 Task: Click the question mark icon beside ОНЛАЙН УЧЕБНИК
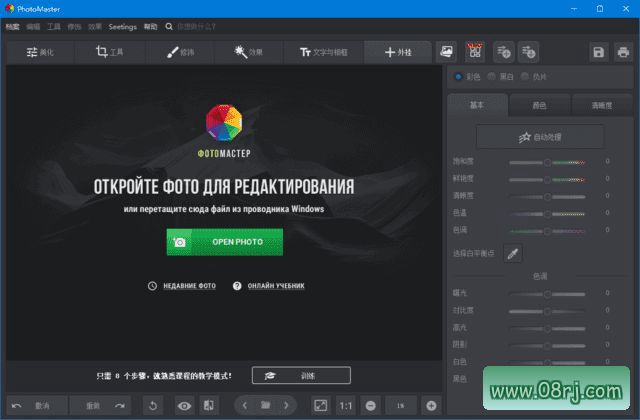[x=237, y=286]
